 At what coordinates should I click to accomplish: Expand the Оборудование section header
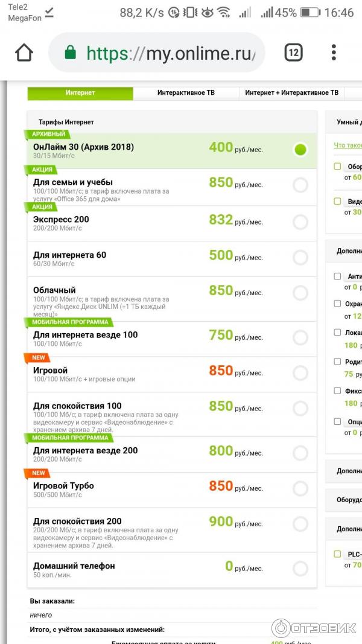point(349,500)
